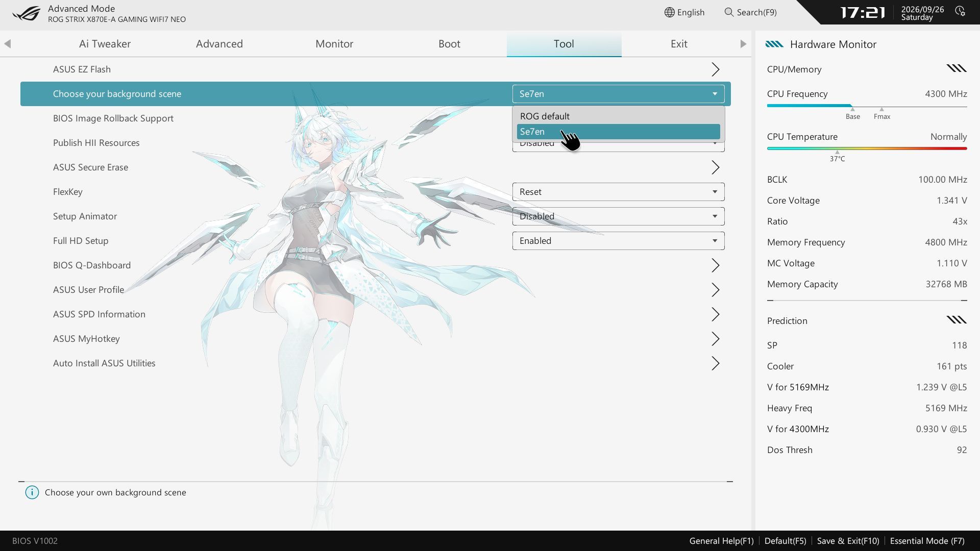
Task: Open General Help(F1)
Action: [x=721, y=541]
